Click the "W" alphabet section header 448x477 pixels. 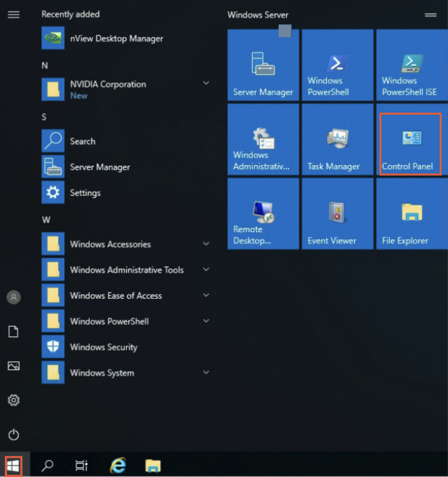click(46, 220)
